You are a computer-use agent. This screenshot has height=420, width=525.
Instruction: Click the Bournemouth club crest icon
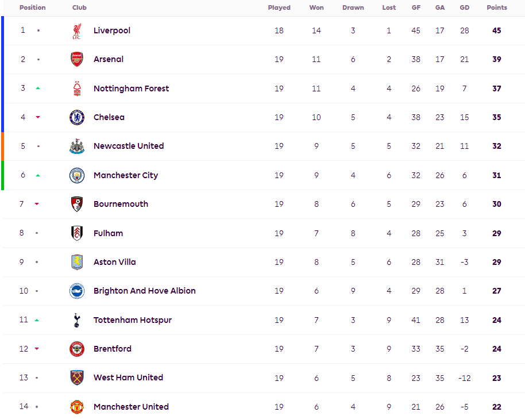(77, 204)
